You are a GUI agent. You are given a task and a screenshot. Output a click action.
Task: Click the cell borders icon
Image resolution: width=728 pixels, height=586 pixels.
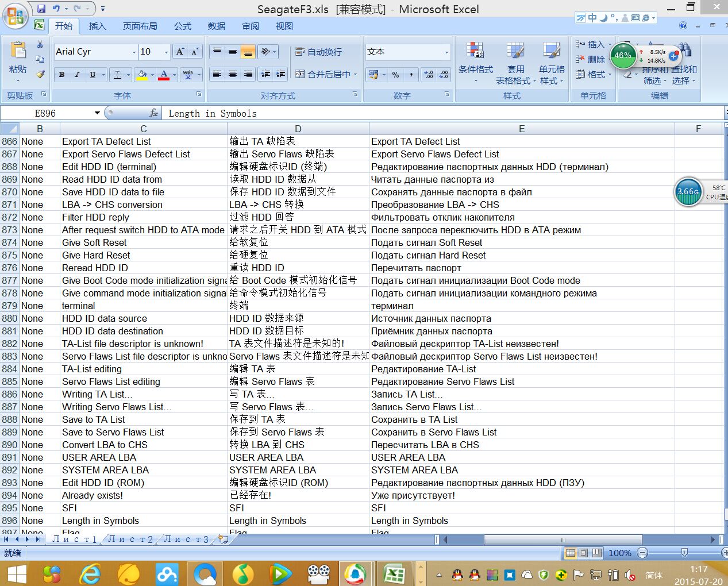click(x=117, y=75)
